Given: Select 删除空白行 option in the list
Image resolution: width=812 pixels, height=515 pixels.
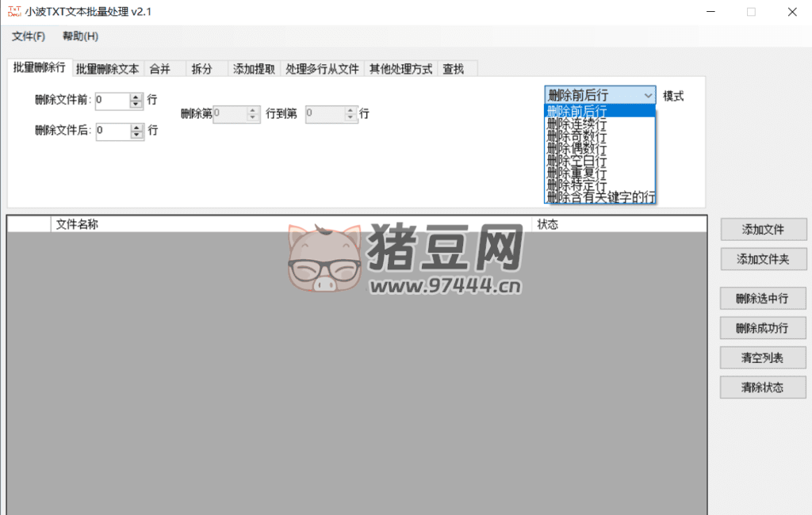Looking at the screenshot, I should point(577,161).
